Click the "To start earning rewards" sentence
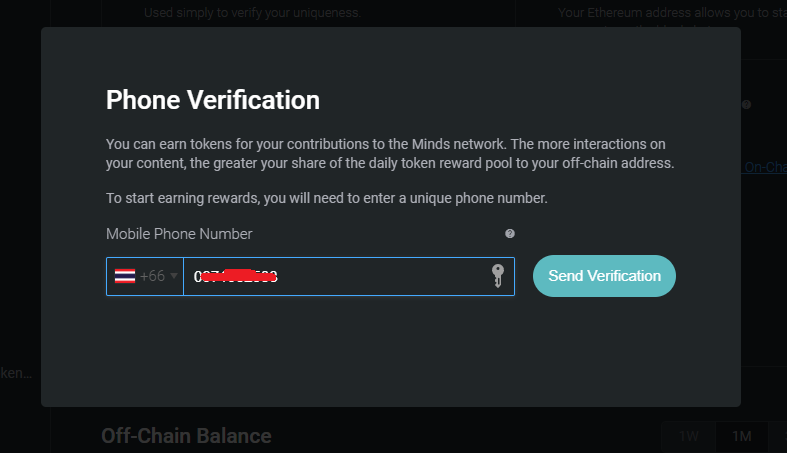 327,198
